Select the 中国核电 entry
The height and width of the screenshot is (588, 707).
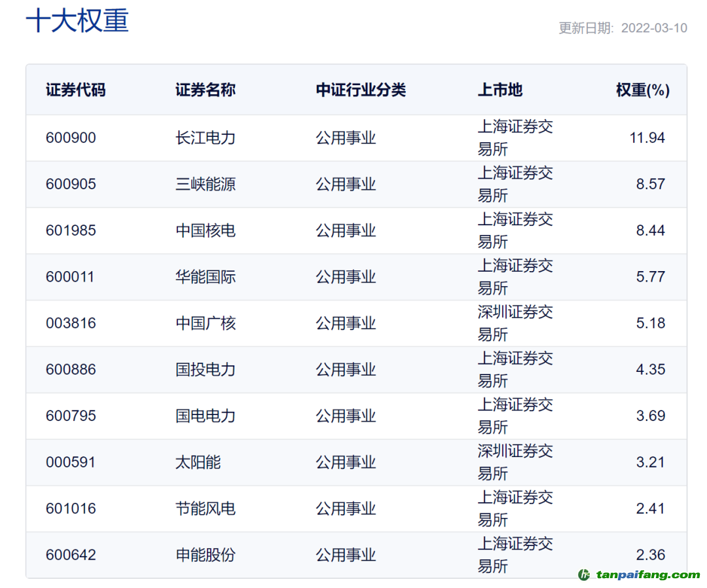click(205, 230)
